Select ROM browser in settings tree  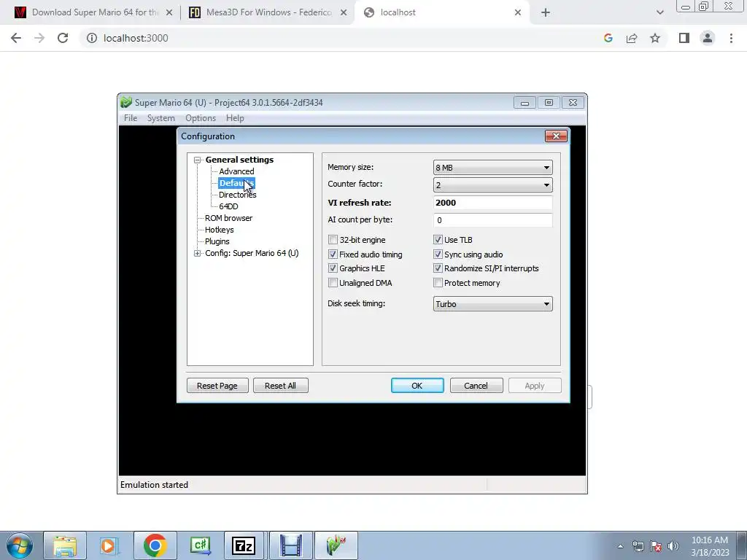click(x=228, y=218)
